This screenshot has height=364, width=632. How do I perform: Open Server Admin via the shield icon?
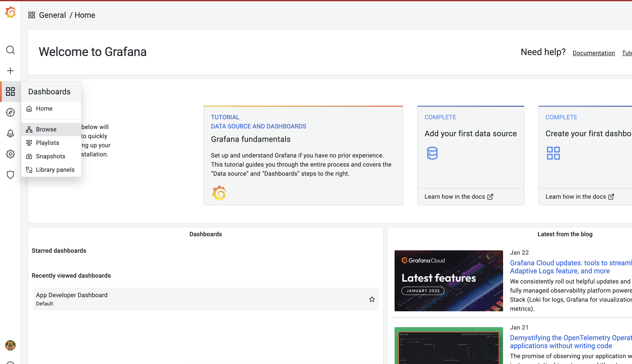[10, 175]
